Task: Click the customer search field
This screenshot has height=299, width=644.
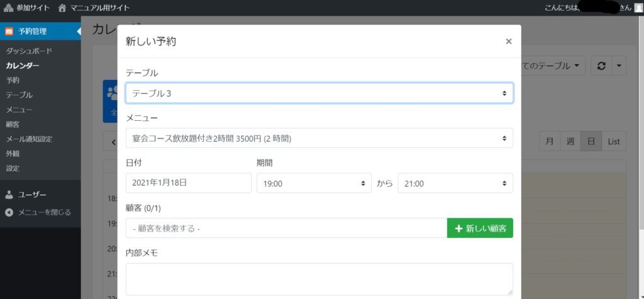Action: coord(286,228)
